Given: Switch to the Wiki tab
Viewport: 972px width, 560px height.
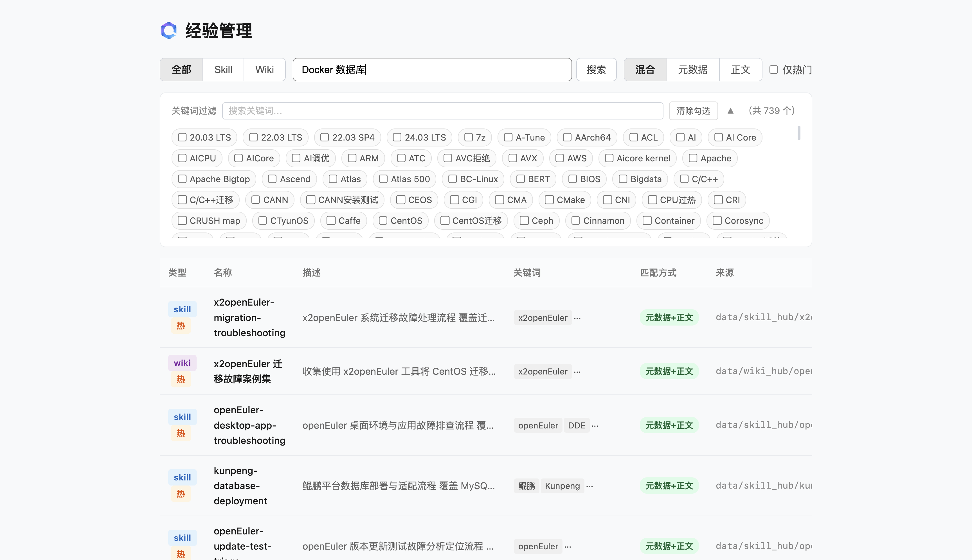Looking at the screenshot, I should [x=264, y=70].
